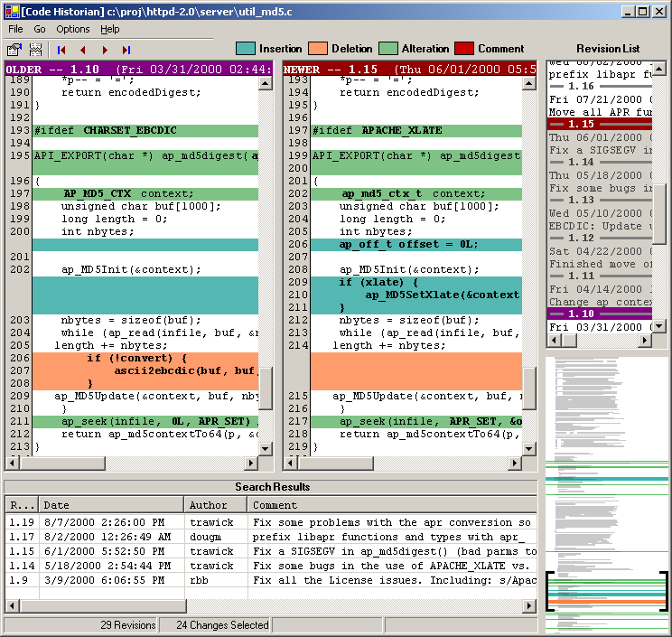
Task: Select search result 1.15 dated 6/1/2000
Action: click(271, 551)
